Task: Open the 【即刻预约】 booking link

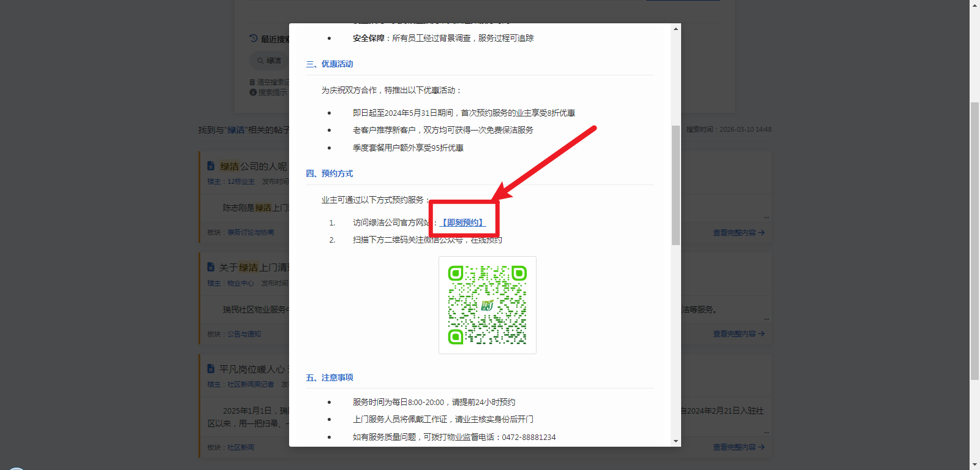Action: coord(463,222)
